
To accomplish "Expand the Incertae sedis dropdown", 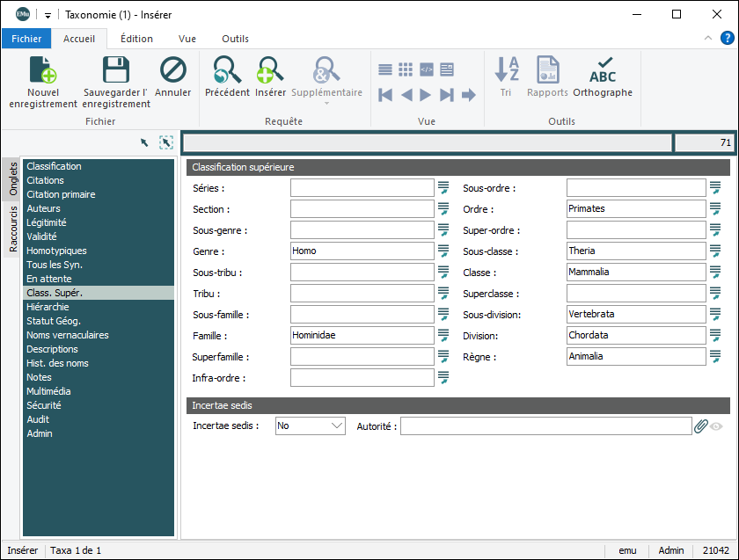I will coord(336,426).
